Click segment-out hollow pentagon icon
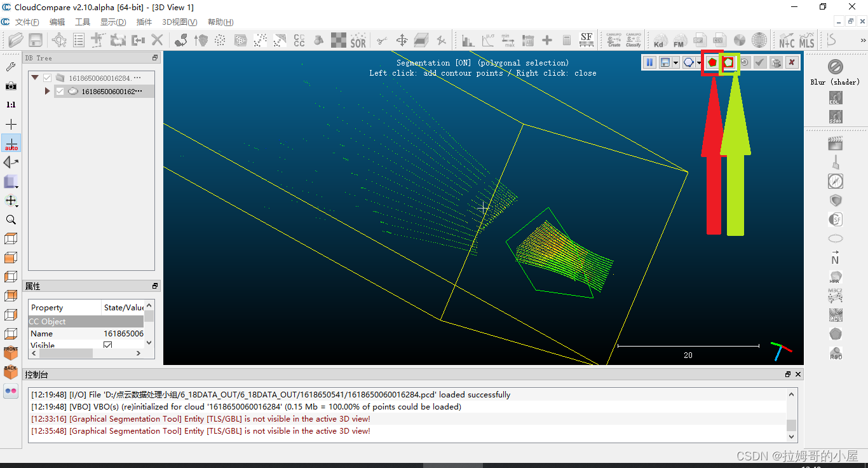This screenshot has height=468, width=868. pyautogui.click(x=728, y=62)
